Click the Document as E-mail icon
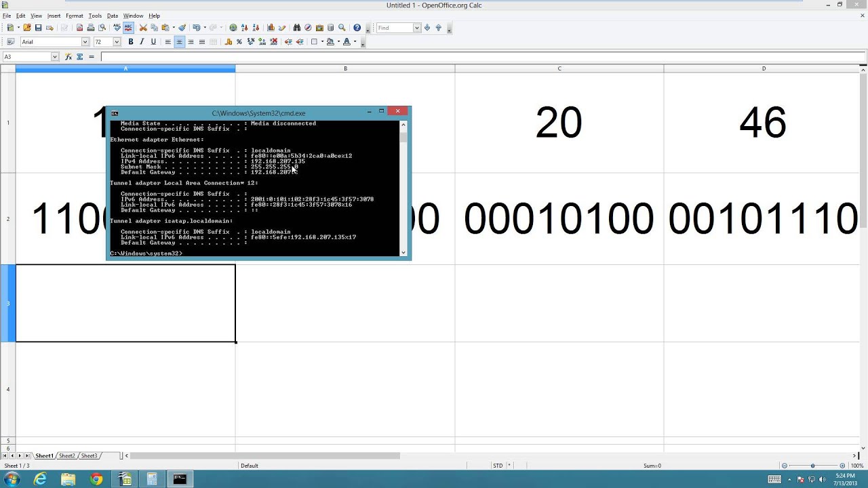The width and height of the screenshot is (868, 488). pyautogui.click(x=50, y=28)
